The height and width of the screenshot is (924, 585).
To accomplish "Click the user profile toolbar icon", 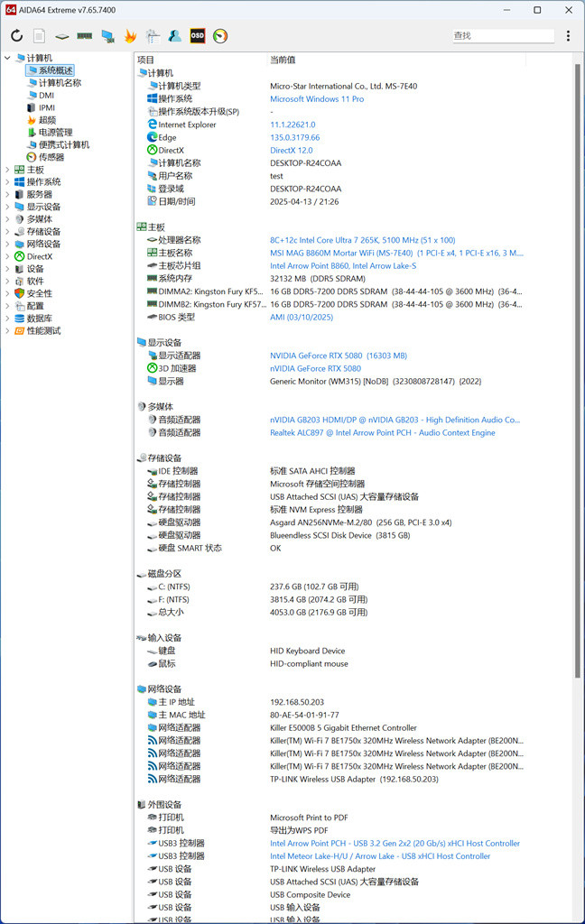I will click(x=174, y=36).
